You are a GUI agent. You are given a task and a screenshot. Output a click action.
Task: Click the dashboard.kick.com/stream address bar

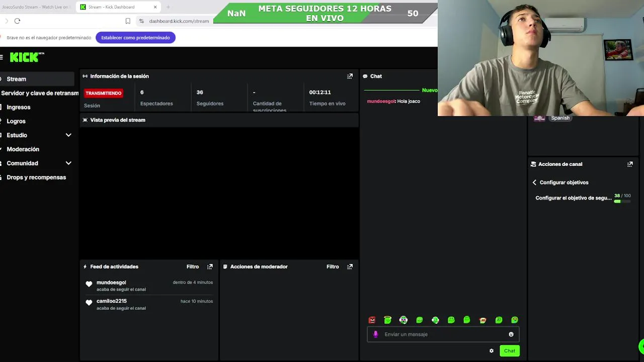click(x=179, y=21)
